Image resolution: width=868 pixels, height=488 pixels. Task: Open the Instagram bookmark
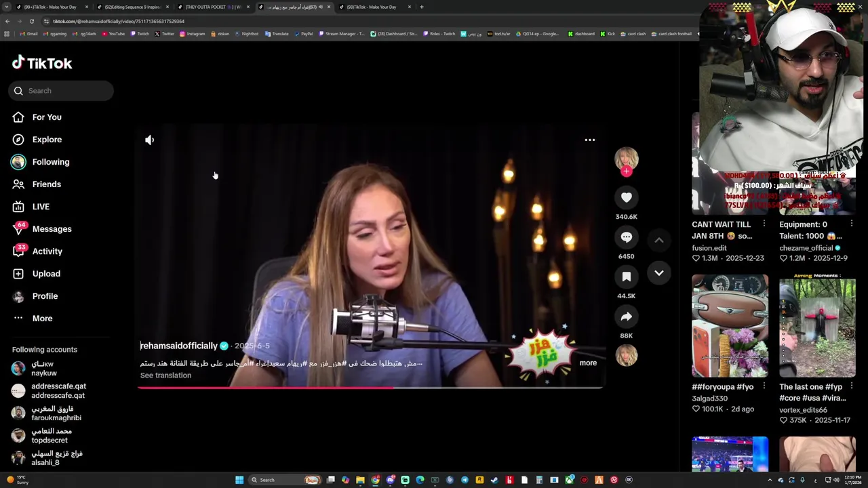192,34
